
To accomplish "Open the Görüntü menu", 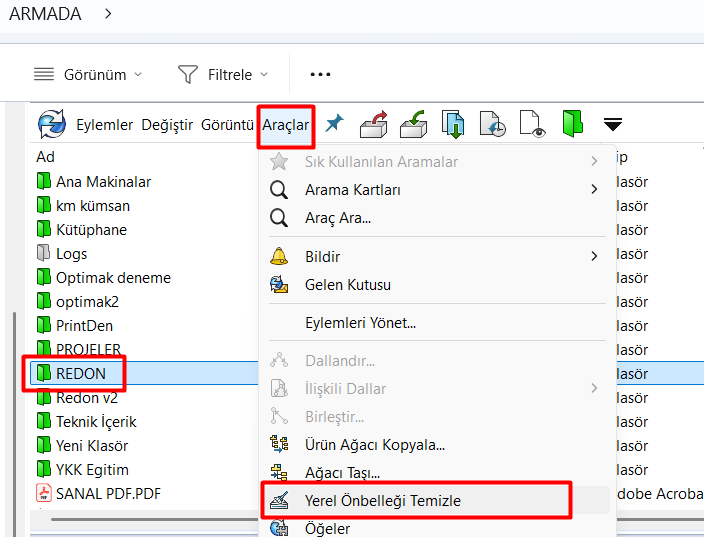I will tap(227, 125).
